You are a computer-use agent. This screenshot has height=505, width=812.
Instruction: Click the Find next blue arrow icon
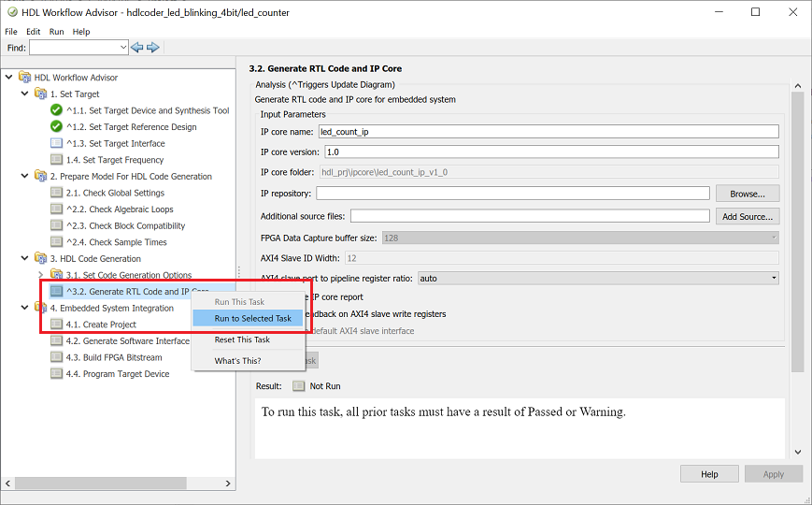pos(152,48)
